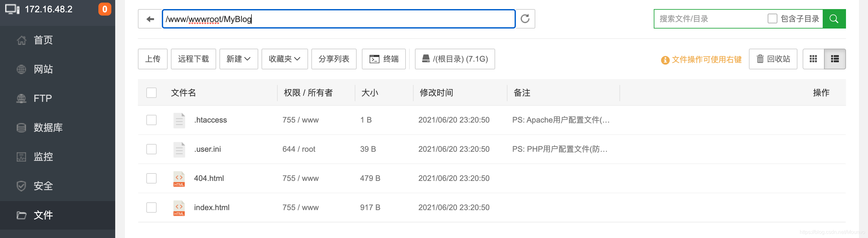The width and height of the screenshot is (868, 238).
Task: Select the index.html row checkbox
Action: click(x=152, y=207)
